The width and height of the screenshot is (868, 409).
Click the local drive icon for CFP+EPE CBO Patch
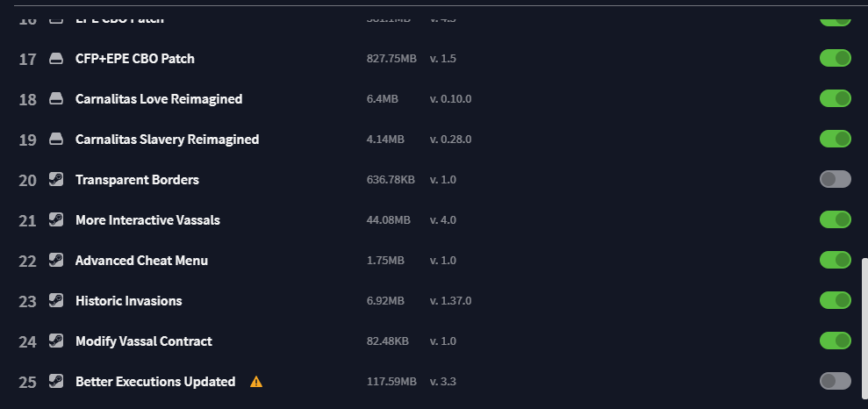[x=56, y=58]
